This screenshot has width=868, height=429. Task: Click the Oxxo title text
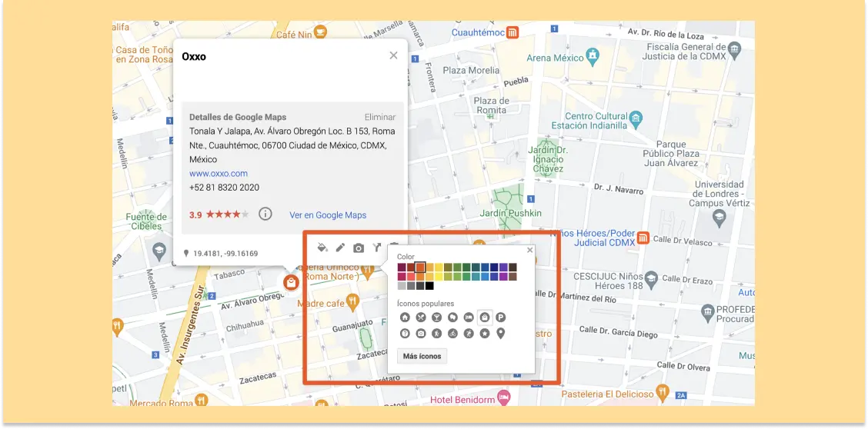(x=194, y=56)
